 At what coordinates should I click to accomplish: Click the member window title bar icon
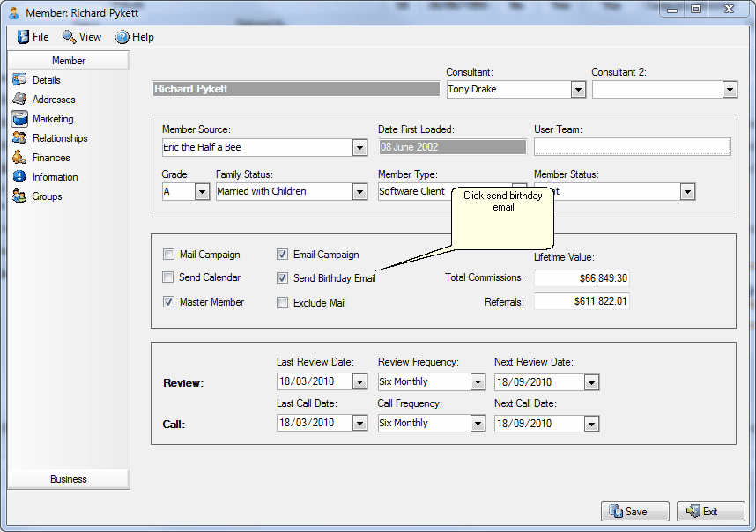coord(14,13)
